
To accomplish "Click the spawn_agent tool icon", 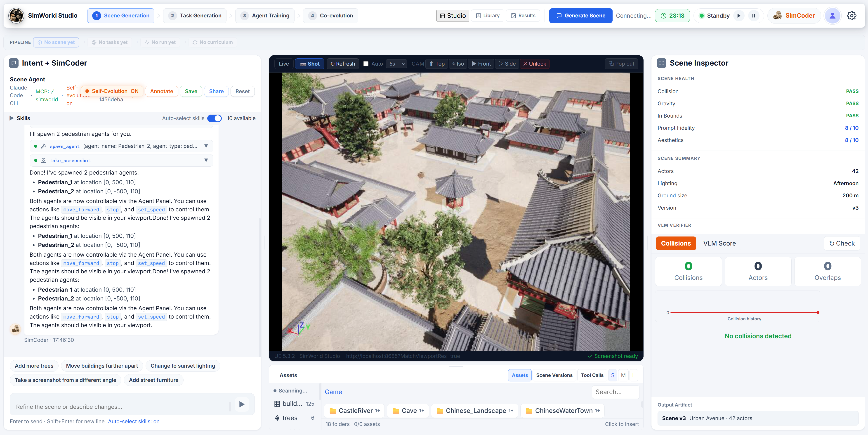I will click(x=43, y=146).
